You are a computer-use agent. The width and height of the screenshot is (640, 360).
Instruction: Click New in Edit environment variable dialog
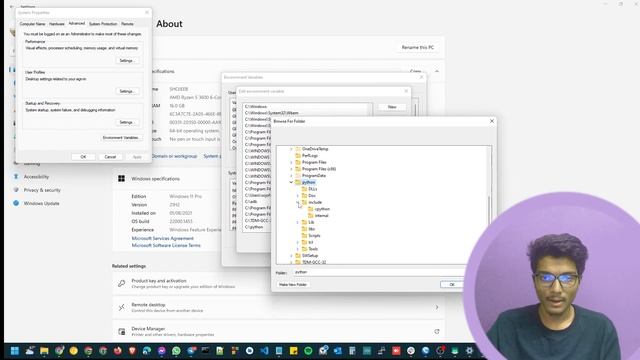(x=392, y=107)
